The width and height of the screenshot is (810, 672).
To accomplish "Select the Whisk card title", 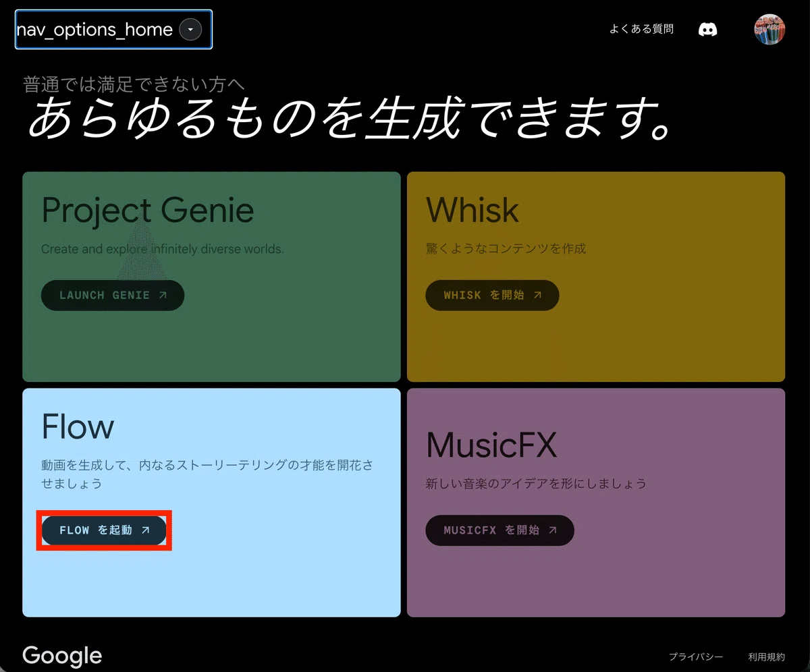I will (473, 211).
